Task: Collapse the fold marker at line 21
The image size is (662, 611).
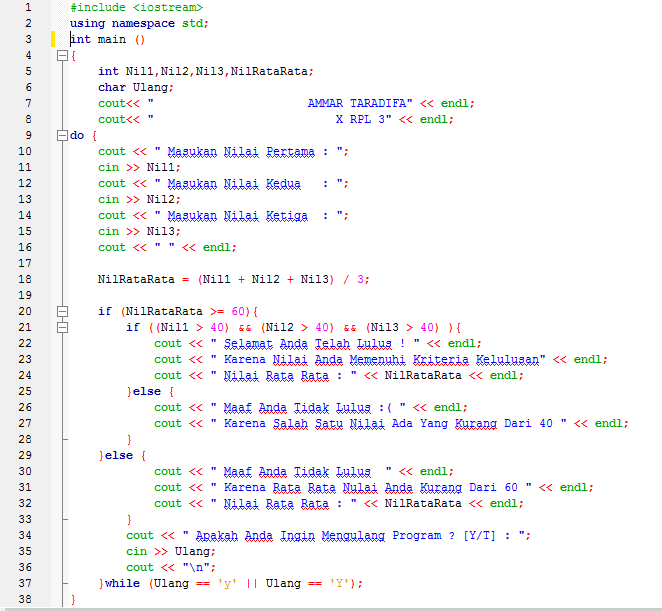Action: point(62,328)
